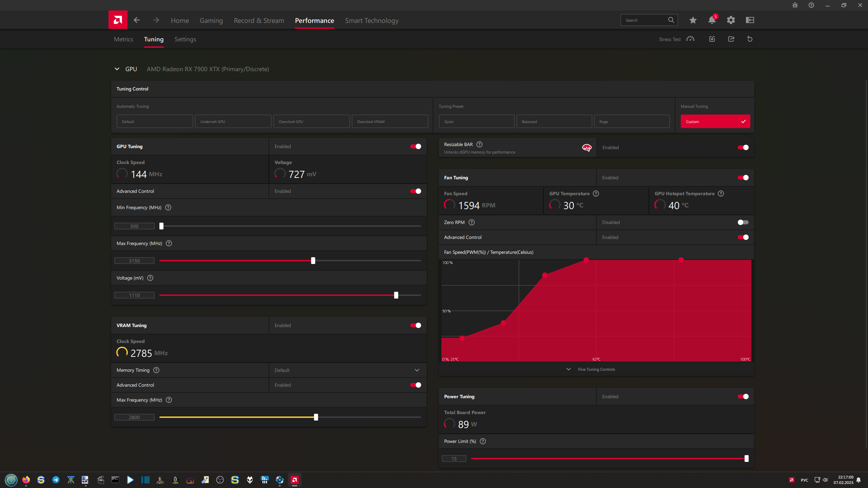This screenshot has height=488, width=868.
Task: Open the Gaming menu tab
Action: [211, 21]
